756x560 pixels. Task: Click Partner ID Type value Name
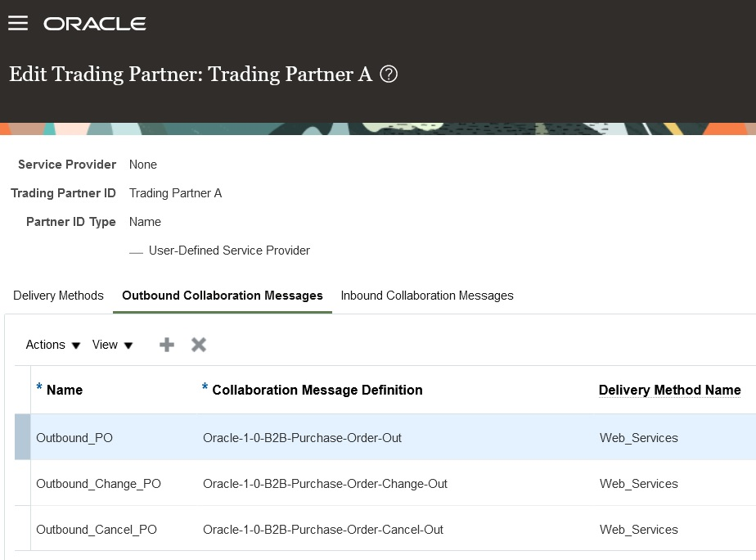tap(145, 222)
